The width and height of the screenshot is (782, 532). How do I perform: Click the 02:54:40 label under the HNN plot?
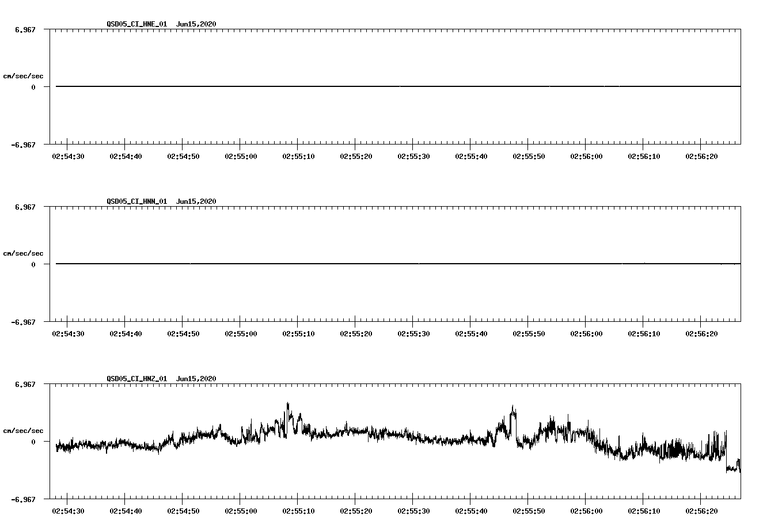point(126,334)
